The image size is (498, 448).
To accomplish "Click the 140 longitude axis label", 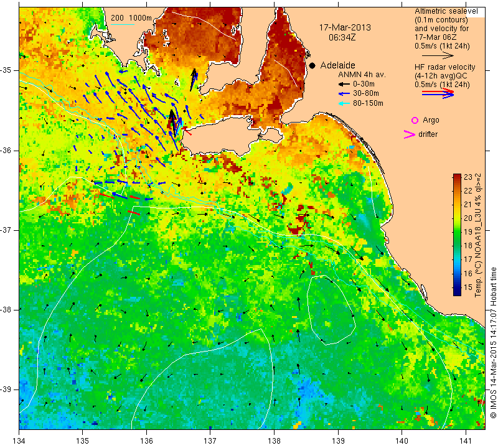I will (402, 441).
